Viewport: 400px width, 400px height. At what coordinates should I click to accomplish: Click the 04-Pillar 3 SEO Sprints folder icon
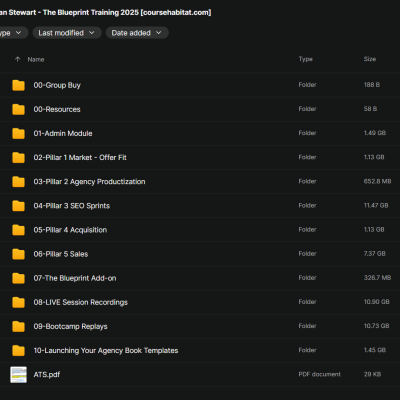tap(18, 206)
